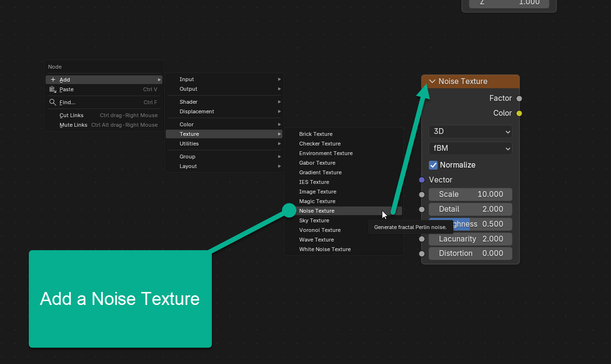Open the 3D dimensions dropdown
Screen dimensions: 611x364
click(x=470, y=132)
